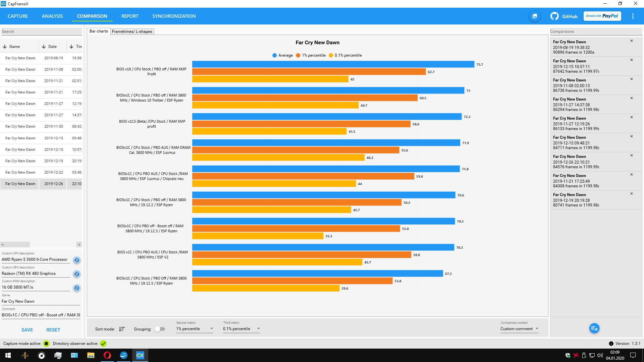The width and height of the screenshot is (644, 362).
Task: Expand the Comparison context dropdown
Action: point(519,329)
